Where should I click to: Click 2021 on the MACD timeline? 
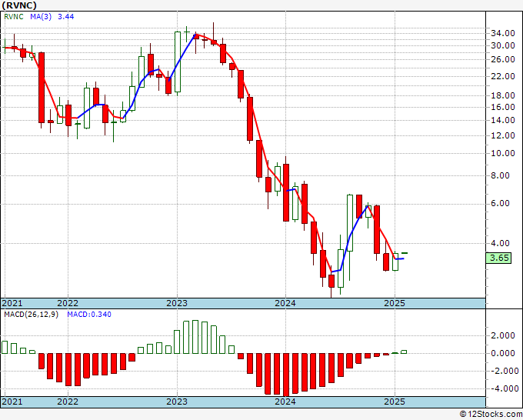pos(12,402)
